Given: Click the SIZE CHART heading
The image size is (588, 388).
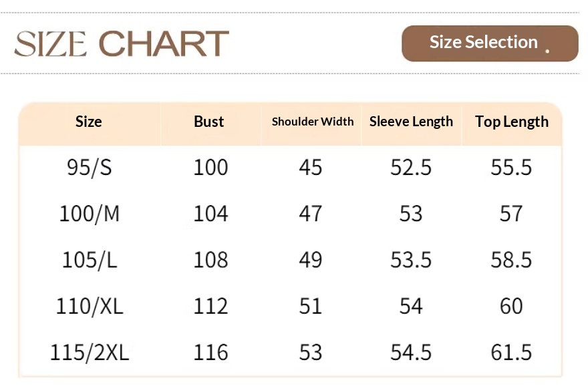Looking at the screenshot, I should point(122,43).
